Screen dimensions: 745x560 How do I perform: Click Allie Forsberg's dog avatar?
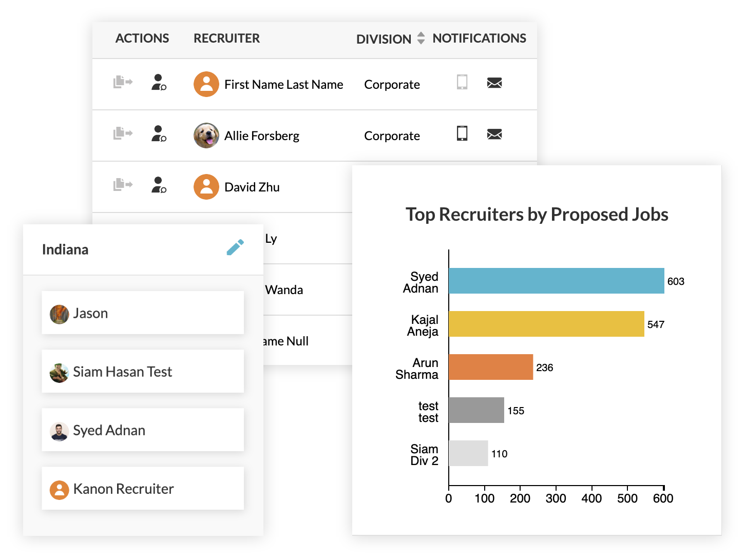pos(206,136)
